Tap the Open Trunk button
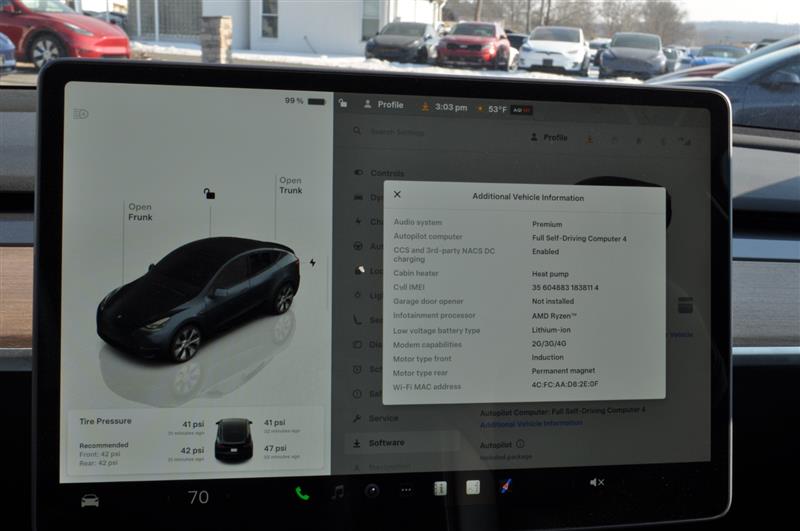 [290, 186]
